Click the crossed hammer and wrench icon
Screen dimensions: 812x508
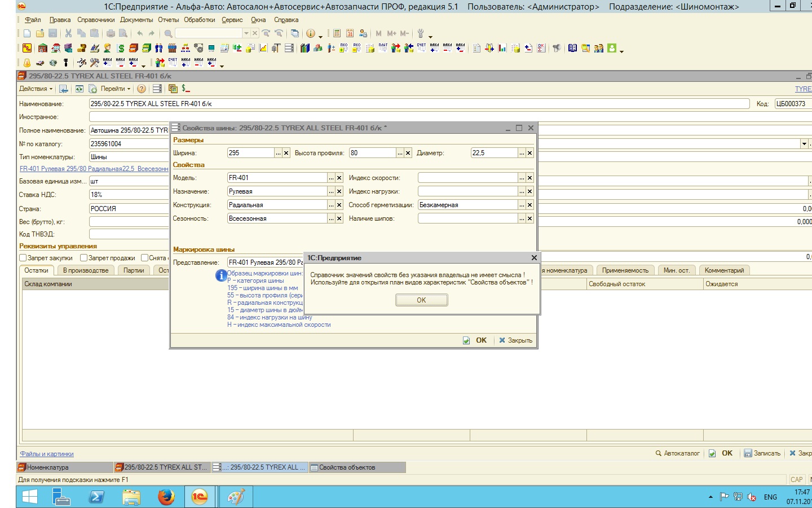[x=95, y=63]
